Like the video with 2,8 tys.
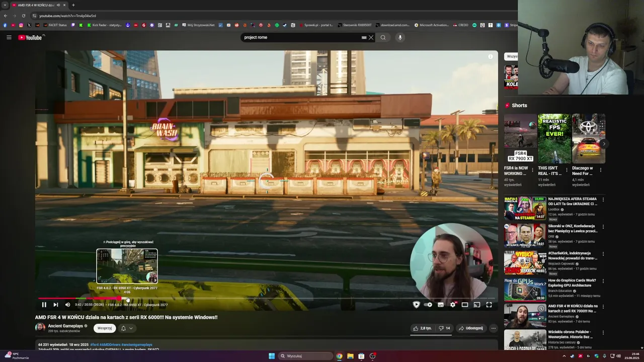644x362 pixels. (422, 328)
